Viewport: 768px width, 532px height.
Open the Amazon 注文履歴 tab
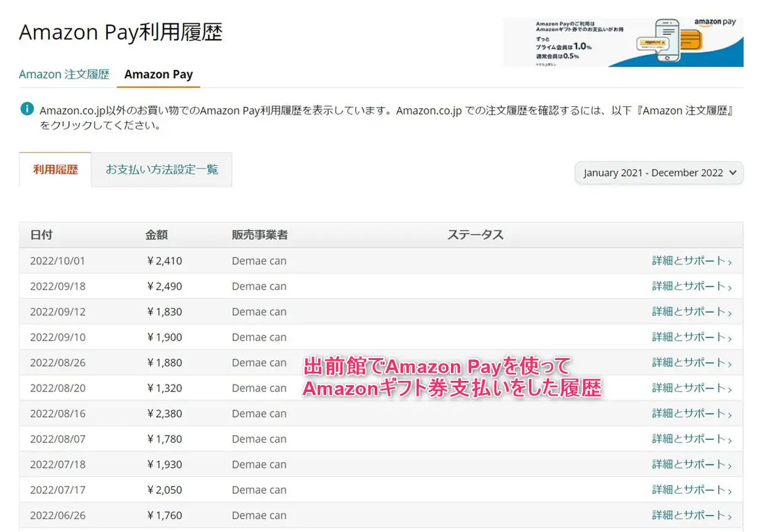point(64,74)
